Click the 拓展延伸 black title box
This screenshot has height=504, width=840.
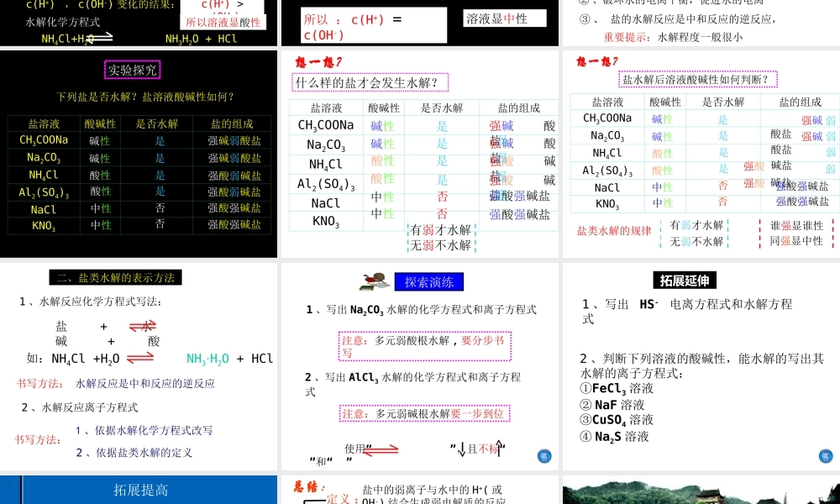685,280
